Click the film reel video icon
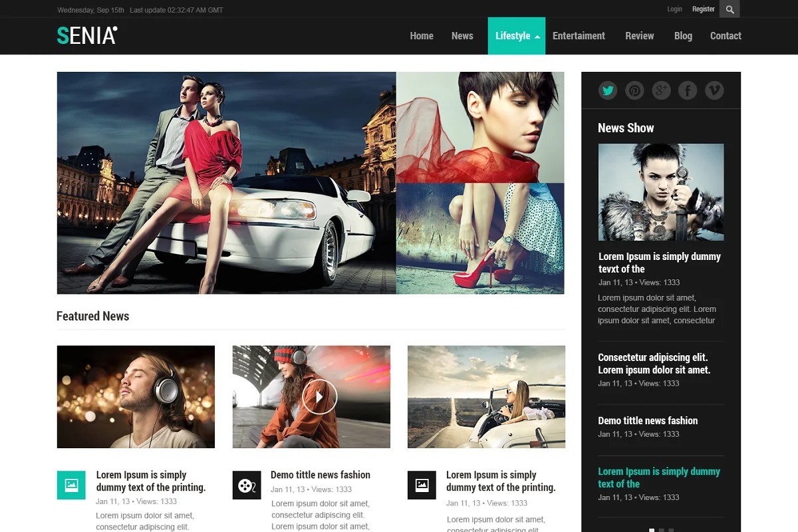Screen dimensions: 798x532 247,485
